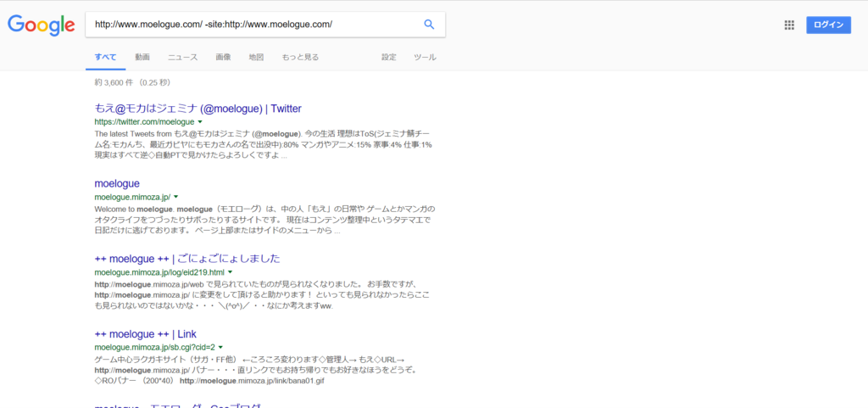Open the Twitter @moelogue result title
The height and width of the screenshot is (408, 868).
point(198,109)
